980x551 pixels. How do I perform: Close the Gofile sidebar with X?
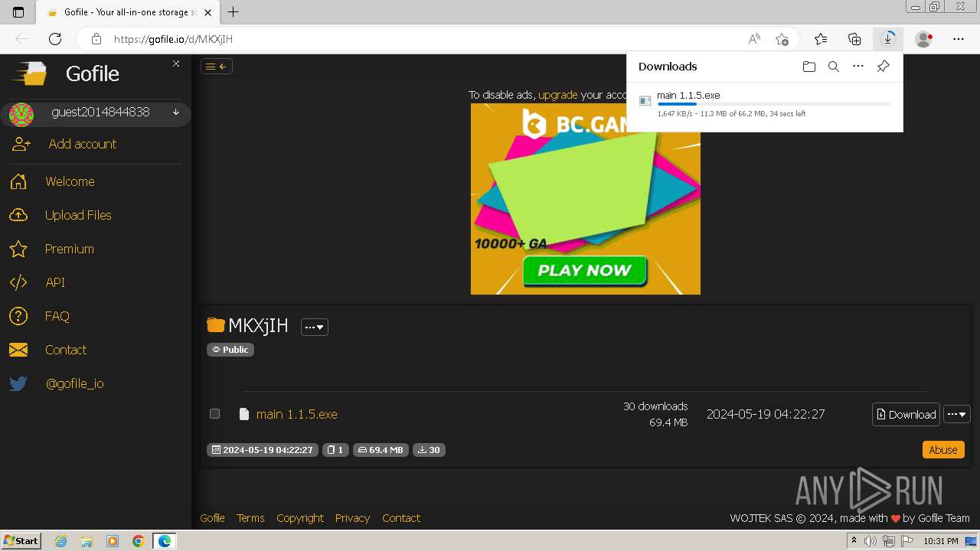point(176,64)
